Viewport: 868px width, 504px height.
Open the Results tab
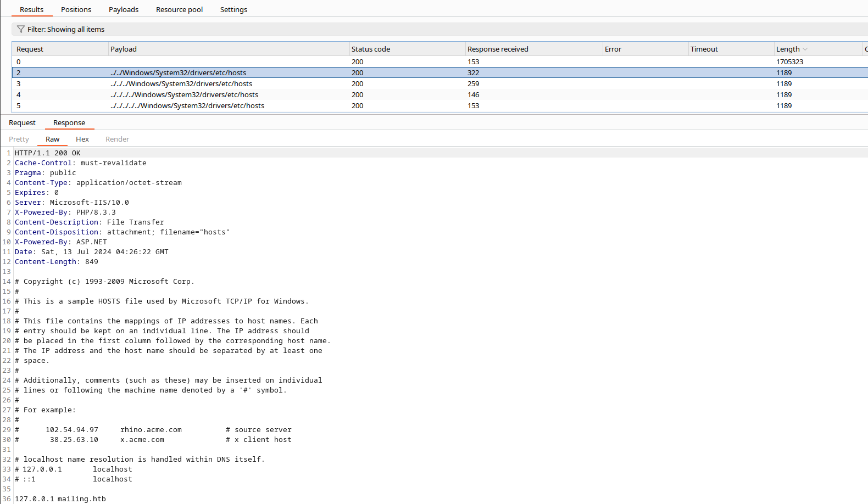(32, 9)
